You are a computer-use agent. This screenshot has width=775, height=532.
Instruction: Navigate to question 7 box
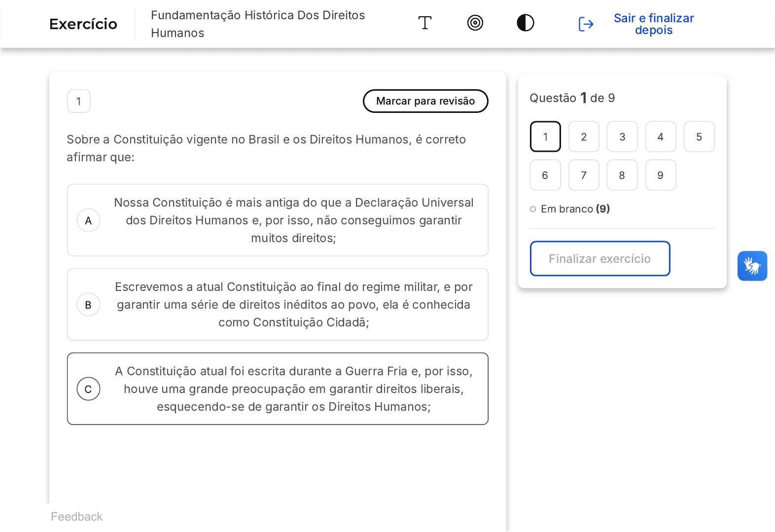584,176
